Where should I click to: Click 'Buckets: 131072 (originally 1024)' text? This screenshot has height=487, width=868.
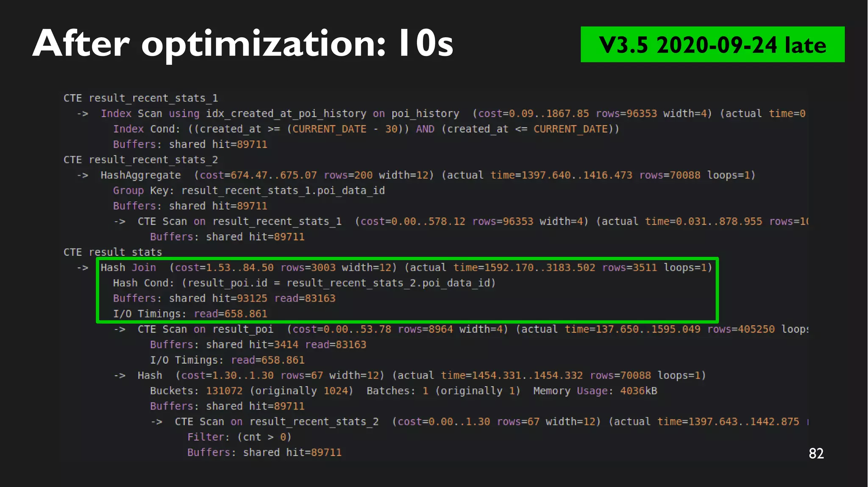252,391
